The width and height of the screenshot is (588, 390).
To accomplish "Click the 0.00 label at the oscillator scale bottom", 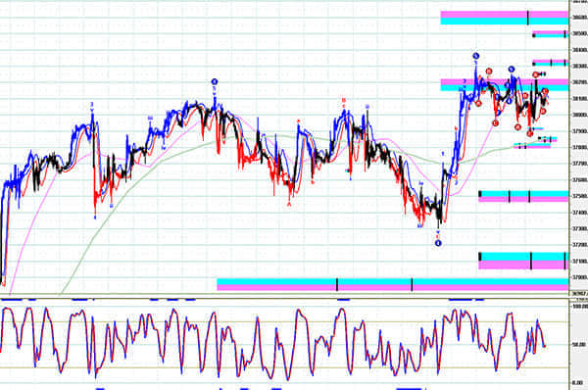I will (x=578, y=383).
